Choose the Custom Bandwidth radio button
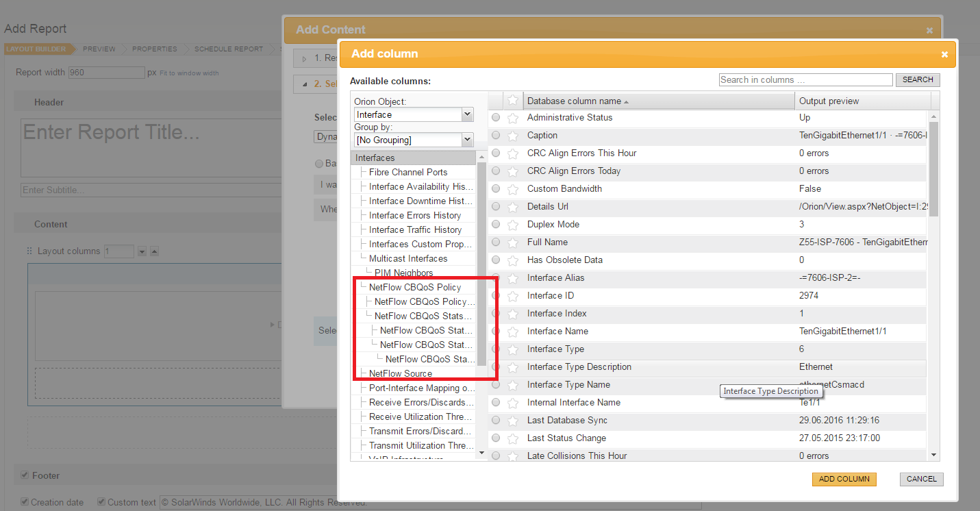The image size is (980, 511). coord(496,189)
